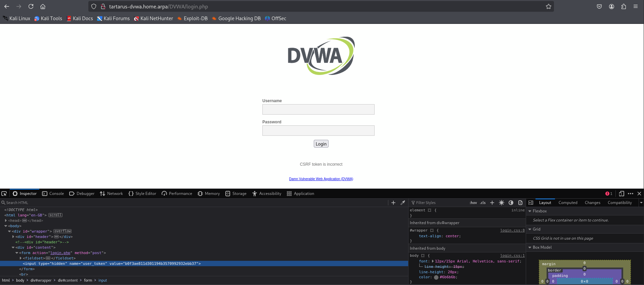This screenshot has height=285, width=644.
Task: Click the Login button
Action: click(x=321, y=144)
